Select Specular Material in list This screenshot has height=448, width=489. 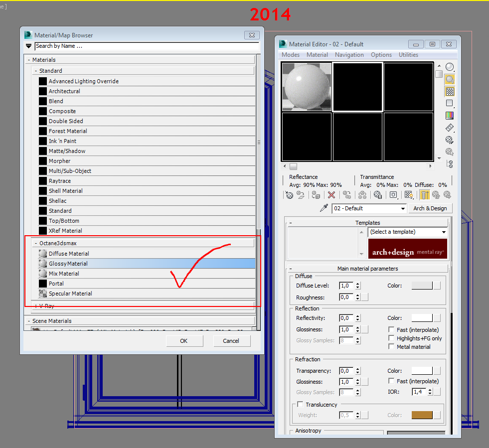tap(147, 294)
